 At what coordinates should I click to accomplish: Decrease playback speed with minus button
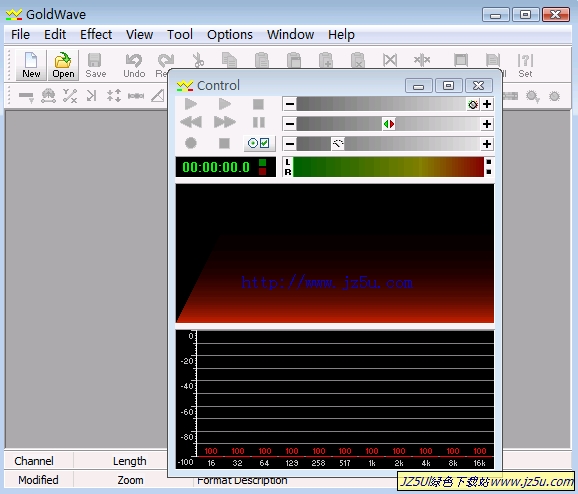(290, 144)
